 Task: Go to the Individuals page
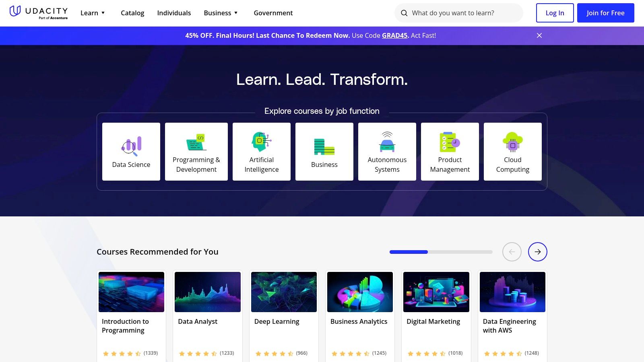click(x=174, y=13)
